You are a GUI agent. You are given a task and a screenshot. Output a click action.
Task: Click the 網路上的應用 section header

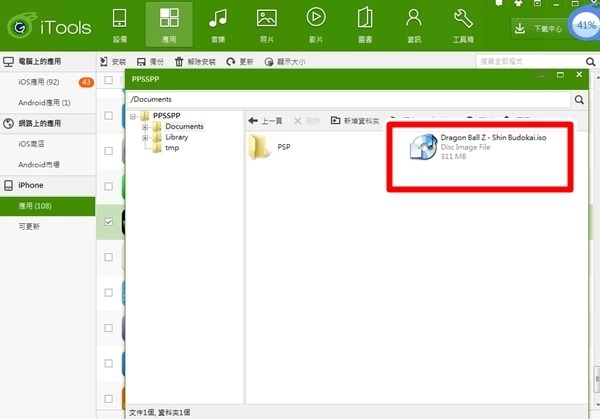47,123
